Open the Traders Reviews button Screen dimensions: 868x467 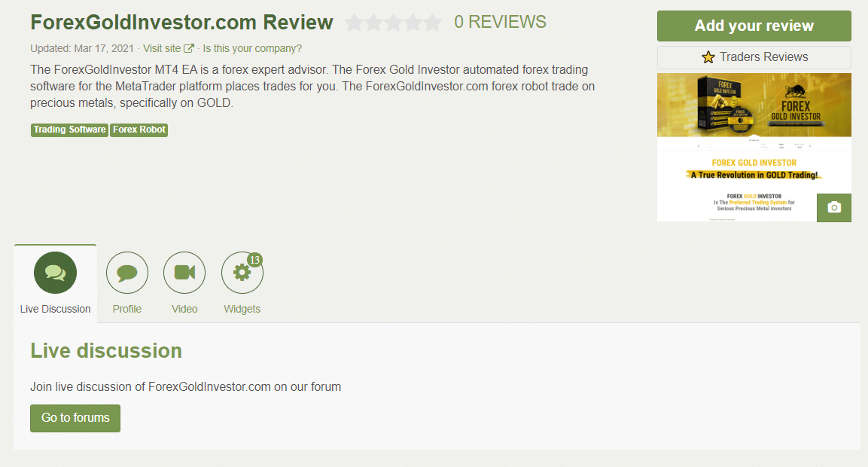point(754,57)
